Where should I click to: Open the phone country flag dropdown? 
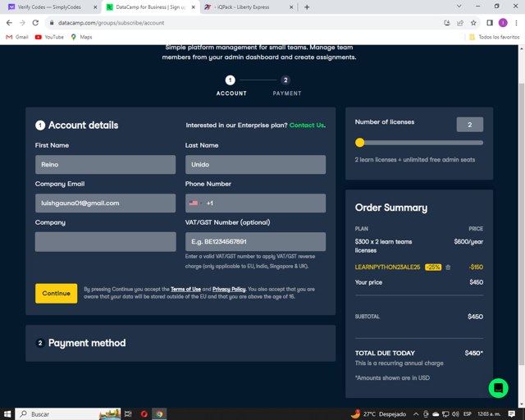(195, 203)
